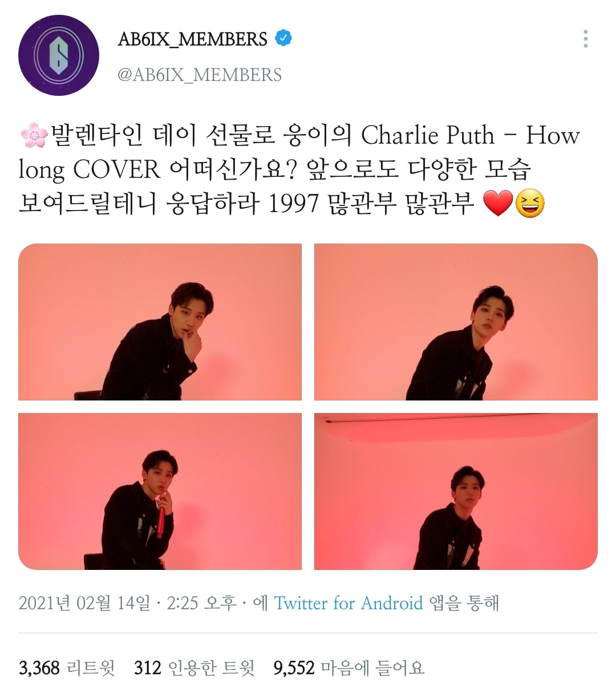Image resolution: width=616 pixels, height=692 pixels.
Task: Show the 312 인용한 트윗 list
Action: click(194, 667)
